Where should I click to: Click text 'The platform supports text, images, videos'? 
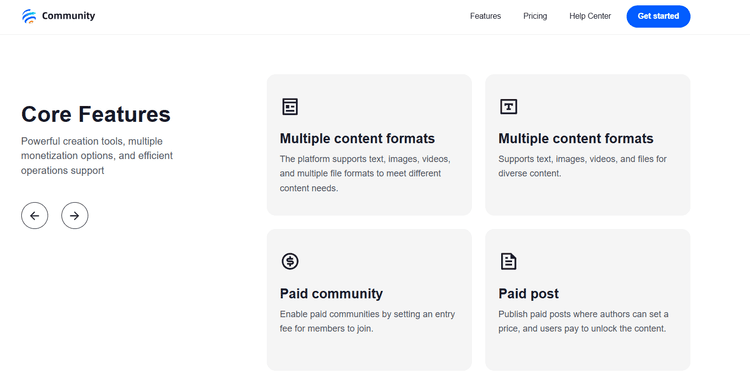[365, 159]
